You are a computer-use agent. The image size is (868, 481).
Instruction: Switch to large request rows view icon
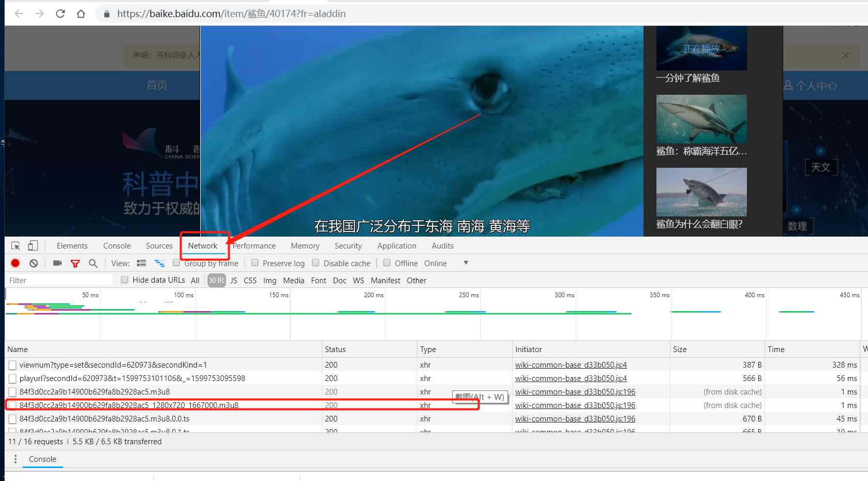[141, 263]
